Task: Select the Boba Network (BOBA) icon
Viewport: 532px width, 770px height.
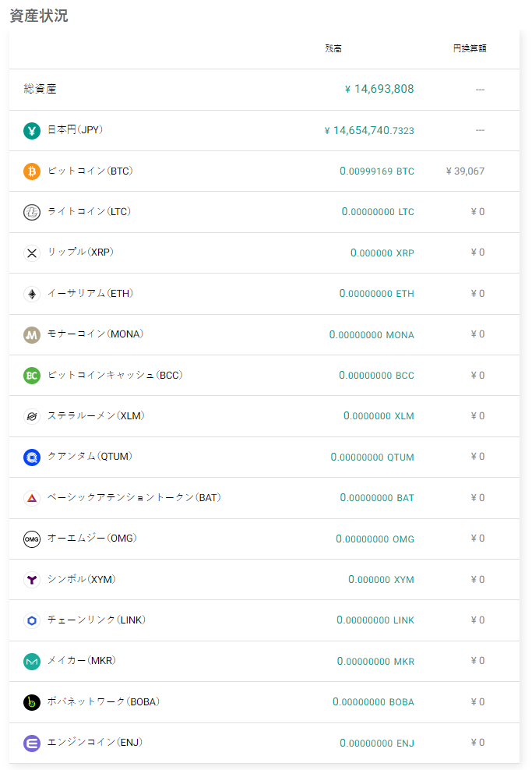Action: 32,702
